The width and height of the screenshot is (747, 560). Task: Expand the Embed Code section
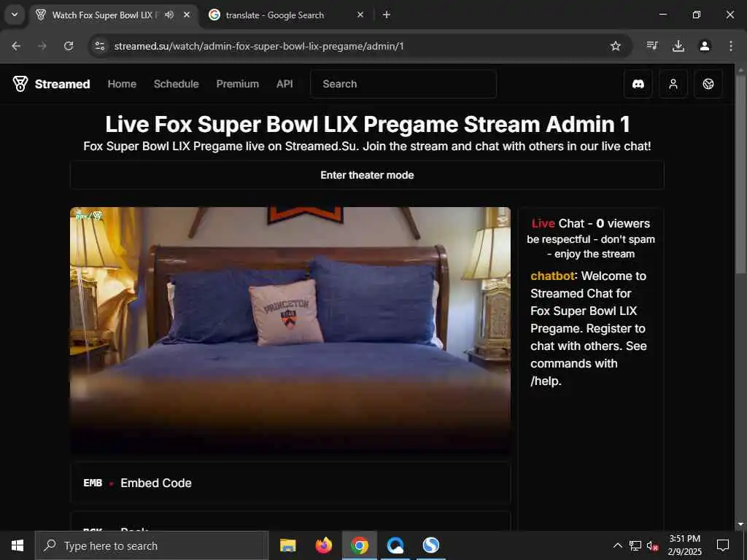pos(290,483)
